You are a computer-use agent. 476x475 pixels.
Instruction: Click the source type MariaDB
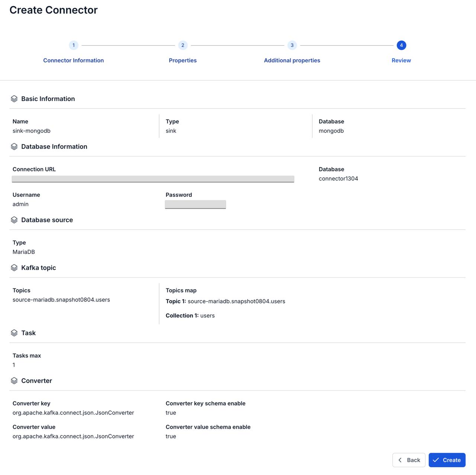(x=24, y=252)
